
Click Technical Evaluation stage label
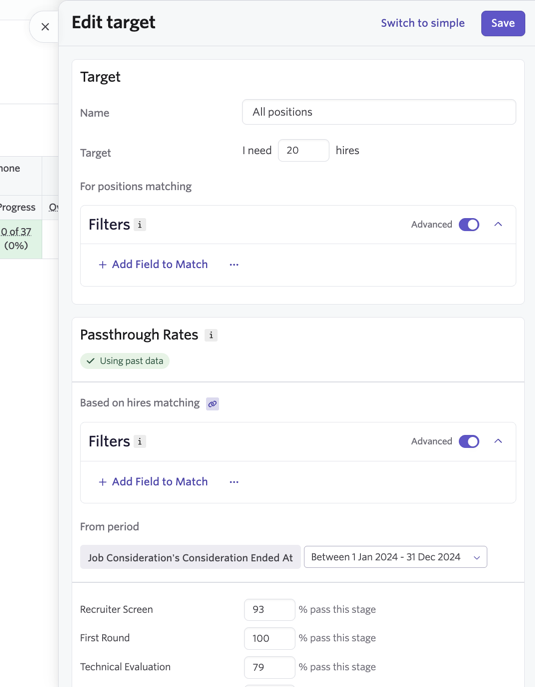pyautogui.click(x=125, y=667)
